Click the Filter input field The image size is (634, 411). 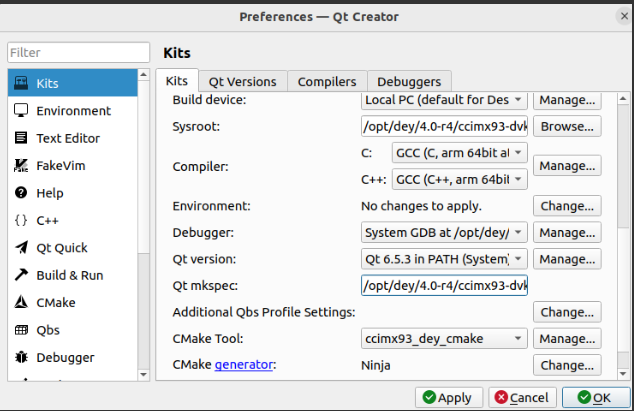click(78, 53)
